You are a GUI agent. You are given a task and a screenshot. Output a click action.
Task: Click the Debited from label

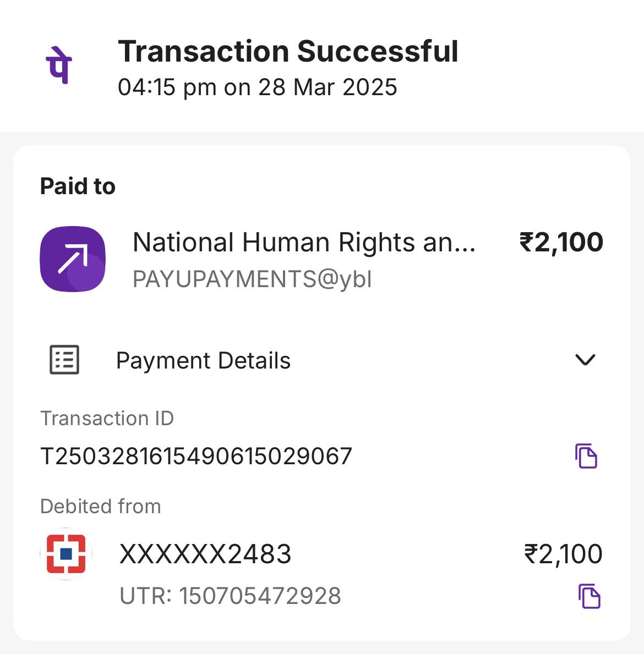click(100, 506)
